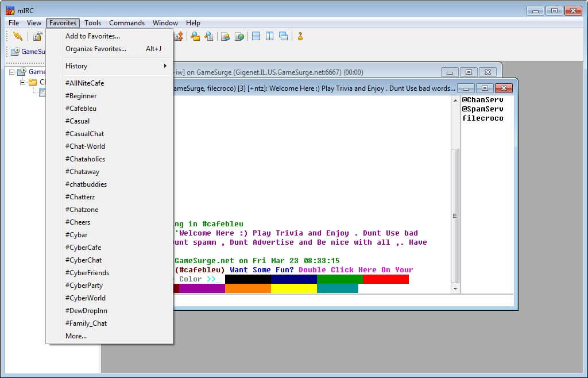
Task: Open Organize Favorites... from the menu
Action: (x=96, y=49)
